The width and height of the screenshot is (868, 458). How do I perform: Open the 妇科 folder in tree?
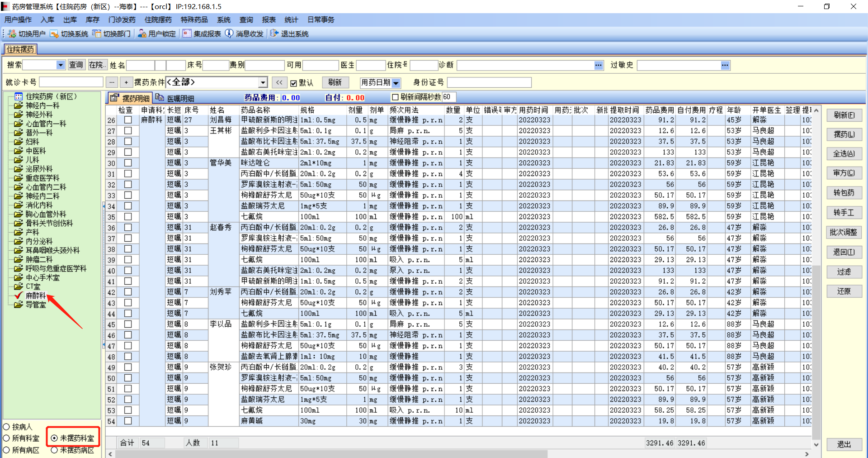tap(19, 142)
